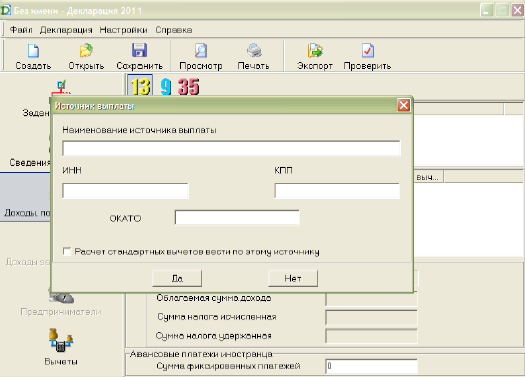
Task: Select the blue 9 percent rate icon
Action: click(166, 86)
